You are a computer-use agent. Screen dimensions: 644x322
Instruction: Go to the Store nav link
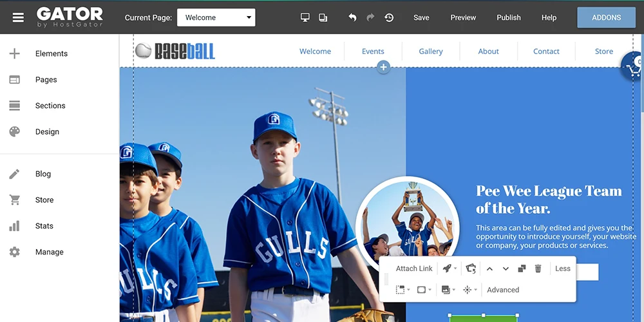click(x=604, y=52)
